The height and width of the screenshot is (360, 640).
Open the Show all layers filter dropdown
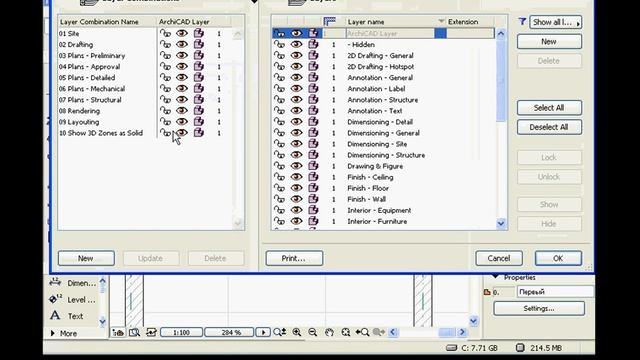(x=556, y=22)
